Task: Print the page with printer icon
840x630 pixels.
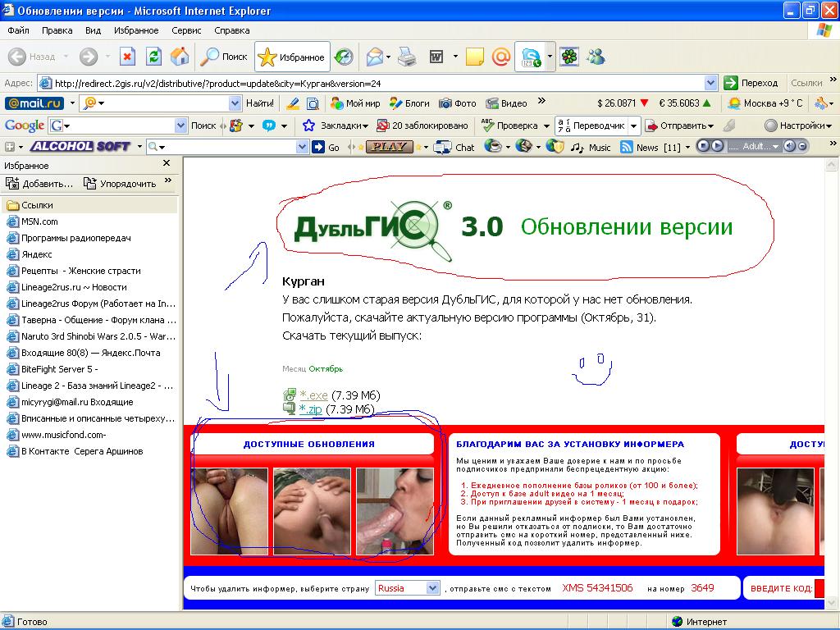Action: pyautogui.click(x=407, y=57)
